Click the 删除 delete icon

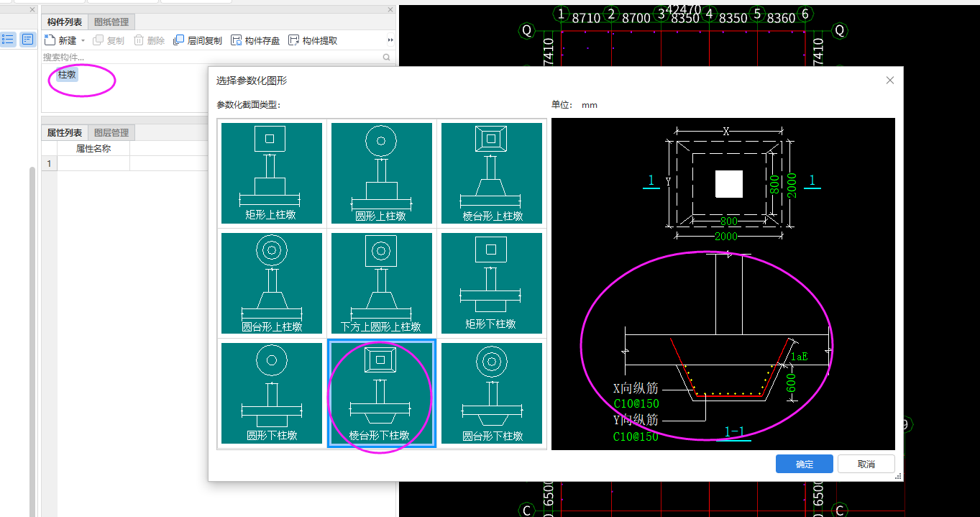click(139, 40)
